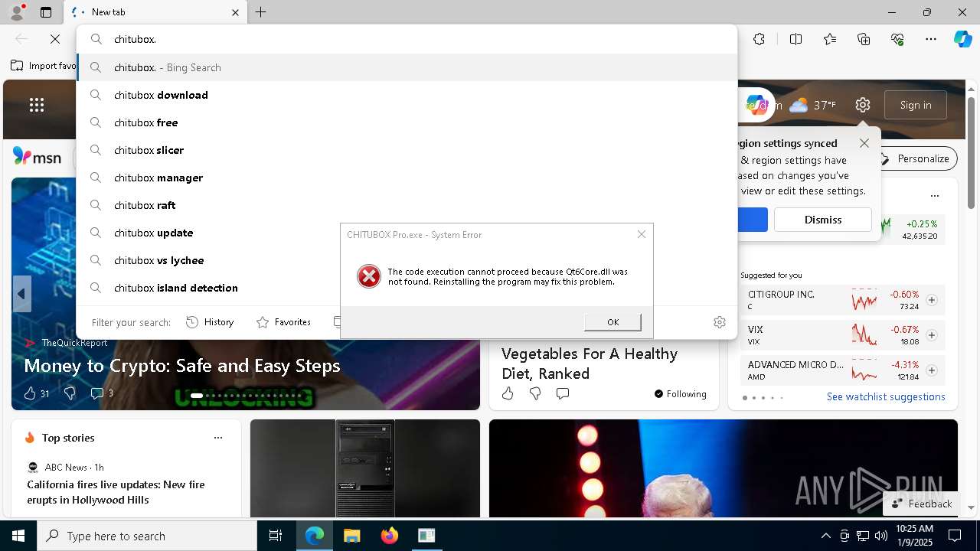Viewport: 980px width, 551px height.
Task: Filter search by History
Action: click(210, 322)
